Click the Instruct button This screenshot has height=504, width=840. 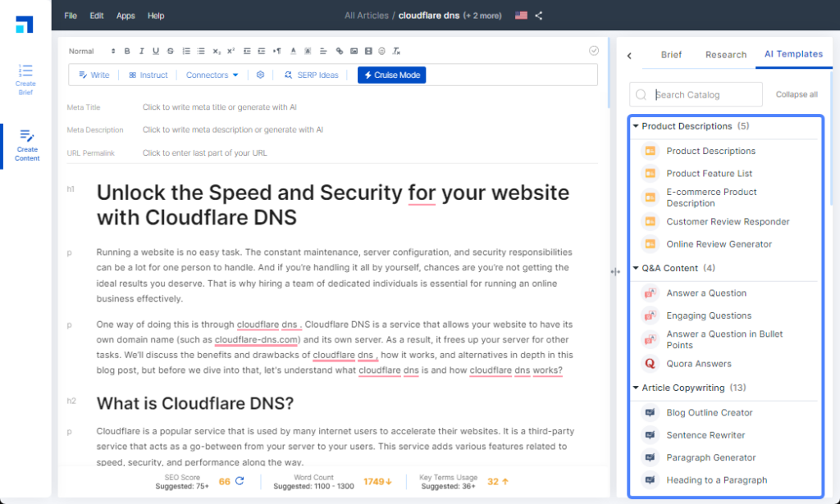[x=148, y=75]
